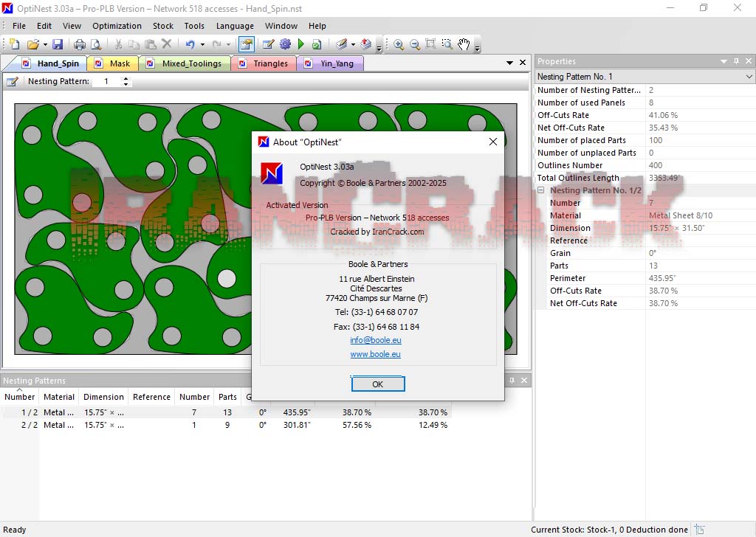Screen dimensions: 756x537
Task: Expand the Open file dropdown arrow
Action: tap(44, 45)
